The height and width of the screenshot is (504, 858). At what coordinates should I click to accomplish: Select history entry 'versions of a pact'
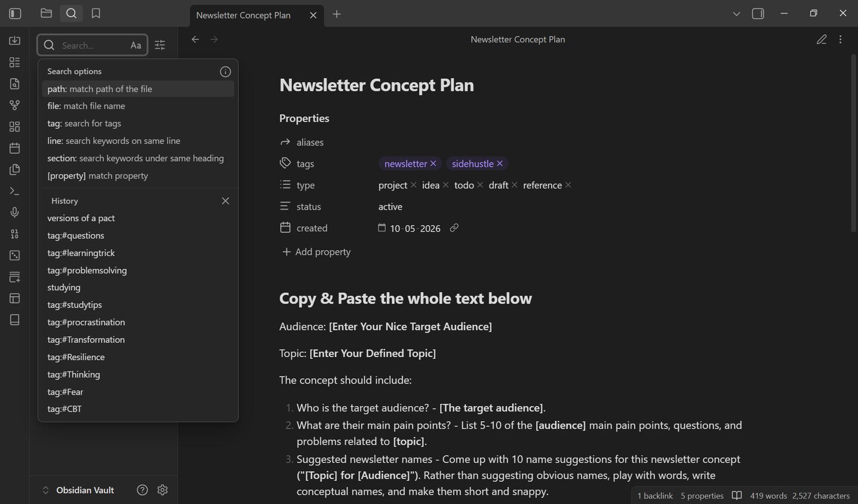click(x=138, y=219)
